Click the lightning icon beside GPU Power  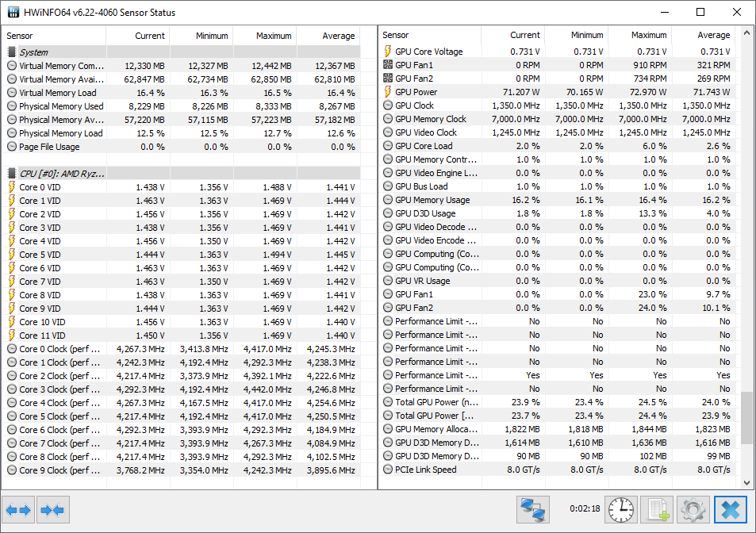point(388,91)
